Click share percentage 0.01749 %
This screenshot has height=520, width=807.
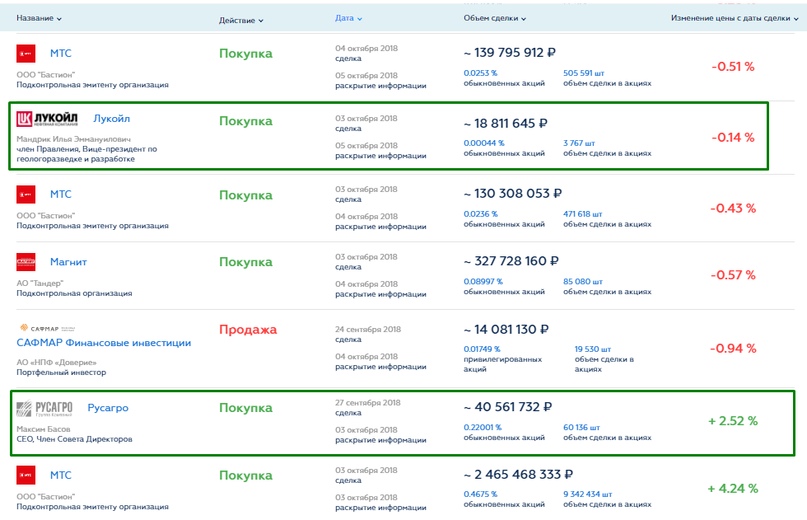[x=482, y=349]
